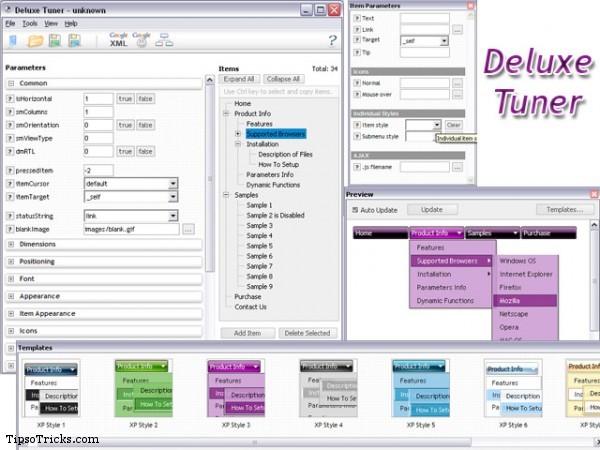Click the help icon beside Item style
This screenshot has width=600, height=450.
tap(357, 125)
